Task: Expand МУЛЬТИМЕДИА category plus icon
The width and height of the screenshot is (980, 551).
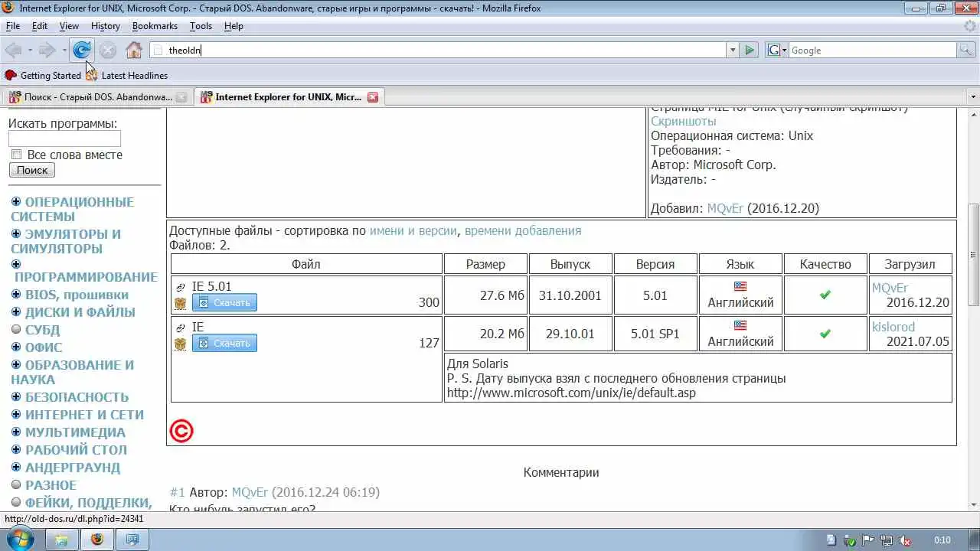Action: coord(16,432)
